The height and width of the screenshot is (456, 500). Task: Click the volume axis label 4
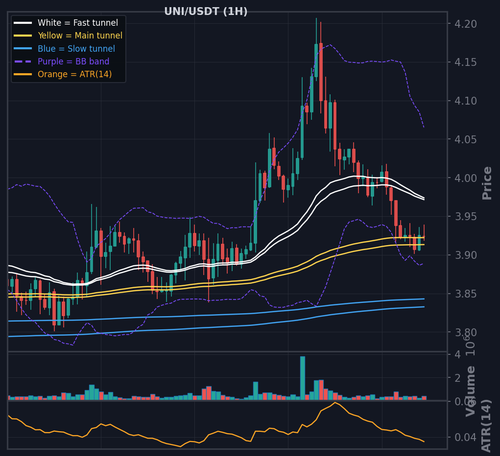(458, 355)
